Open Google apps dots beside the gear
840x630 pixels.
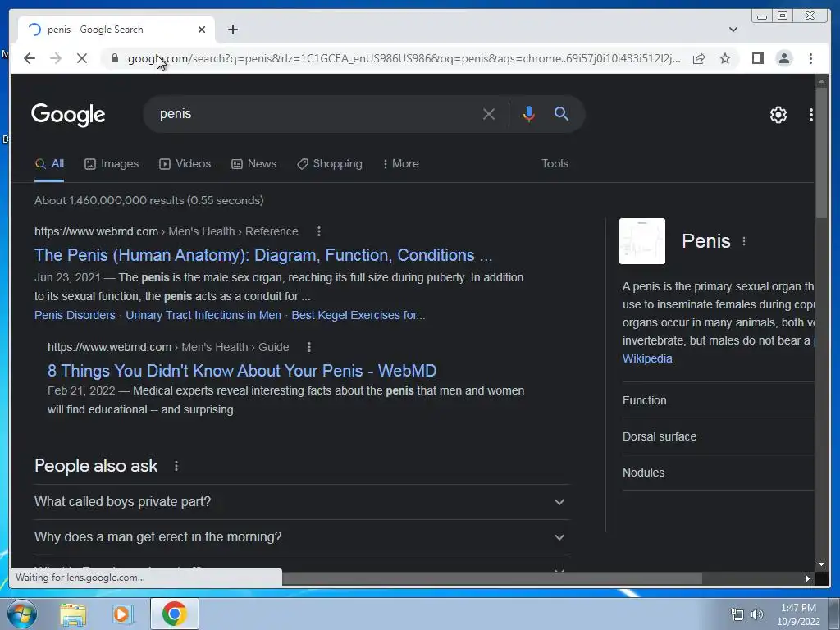810,115
